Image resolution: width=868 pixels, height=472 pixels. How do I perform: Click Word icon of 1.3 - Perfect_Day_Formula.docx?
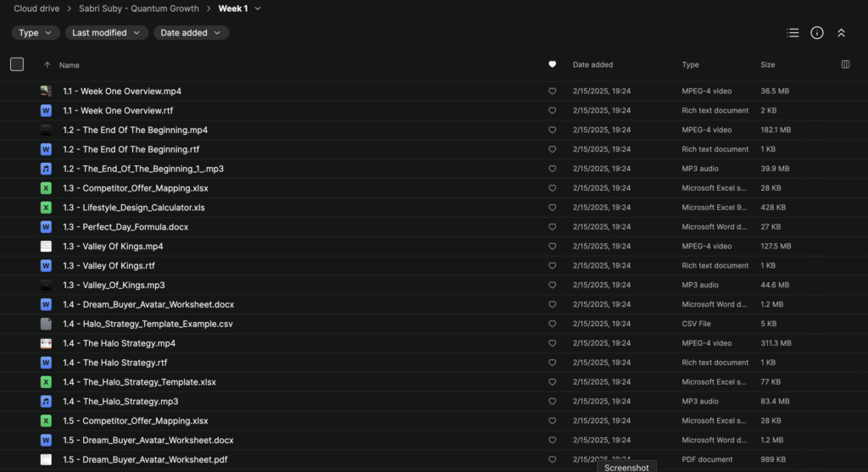click(46, 226)
